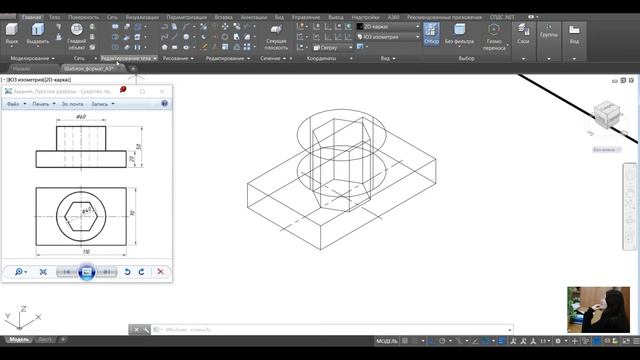Open the Эл. почта menu in viewer
Screen dimensions: 640x360
(72, 104)
